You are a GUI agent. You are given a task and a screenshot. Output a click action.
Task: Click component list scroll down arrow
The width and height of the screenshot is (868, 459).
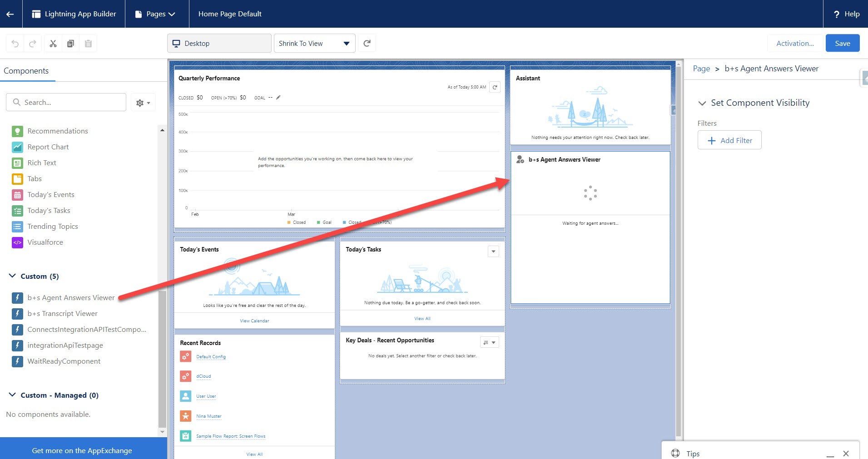[x=162, y=432]
